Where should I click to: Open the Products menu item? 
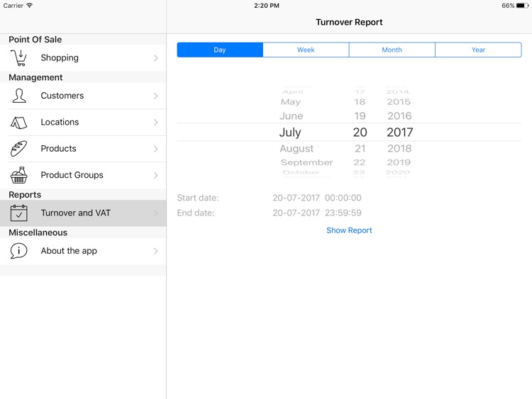pyautogui.click(x=83, y=149)
